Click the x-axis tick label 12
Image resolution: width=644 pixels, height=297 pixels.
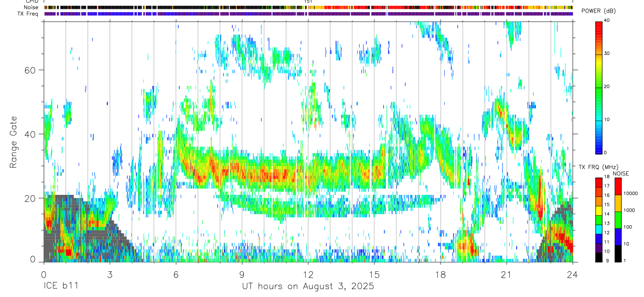(308, 274)
